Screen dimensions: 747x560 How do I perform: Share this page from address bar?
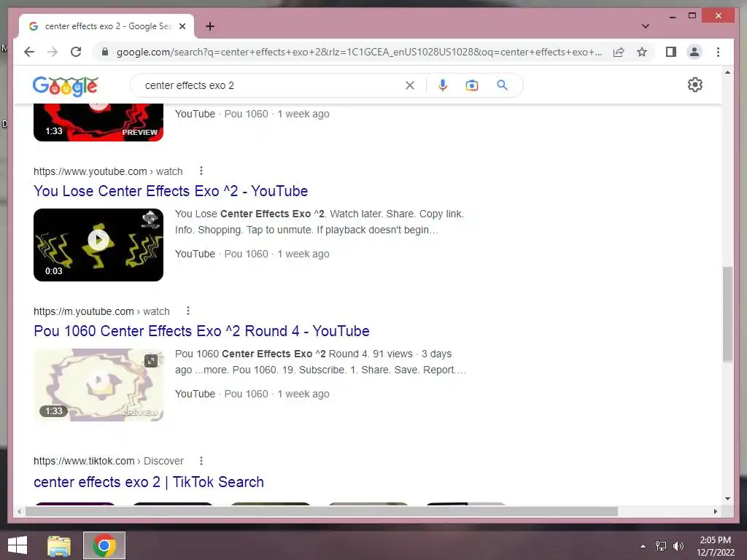(x=619, y=52)
